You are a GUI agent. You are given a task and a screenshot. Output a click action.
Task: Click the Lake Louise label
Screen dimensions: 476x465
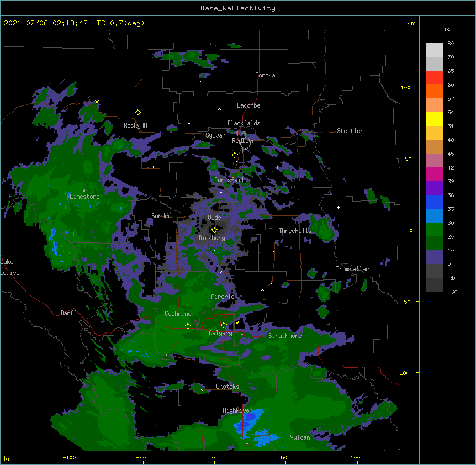(x=10, y=267)
